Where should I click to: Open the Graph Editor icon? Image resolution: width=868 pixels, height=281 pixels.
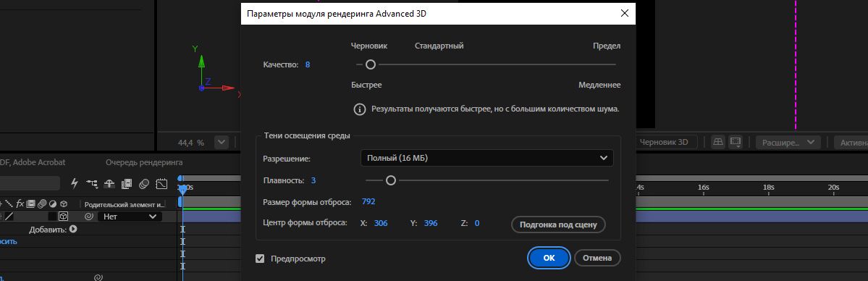coord(161,183)
